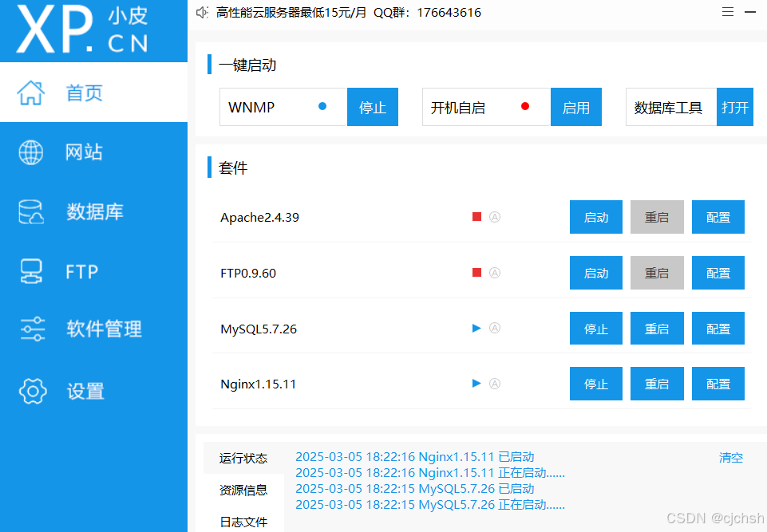
Task: Click the red stopped indicator for FTP0.9.60
Action: pyautogui.click(x=477, y=272)
